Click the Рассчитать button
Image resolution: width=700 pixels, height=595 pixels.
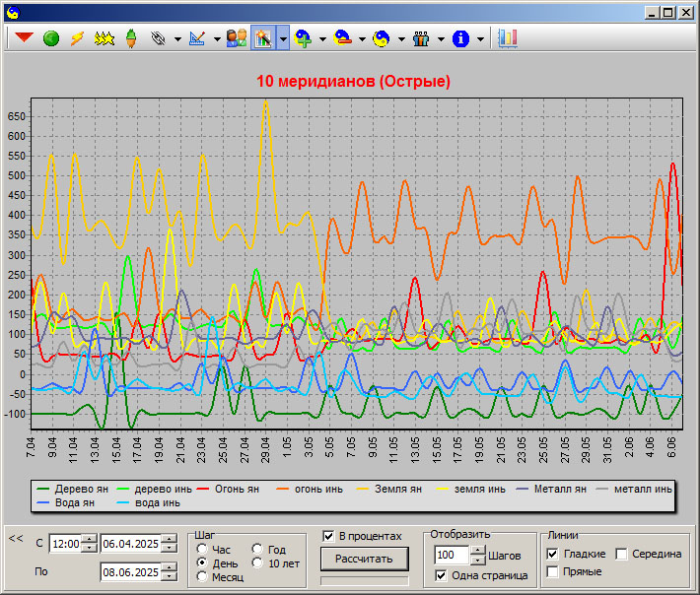(364, 559)
